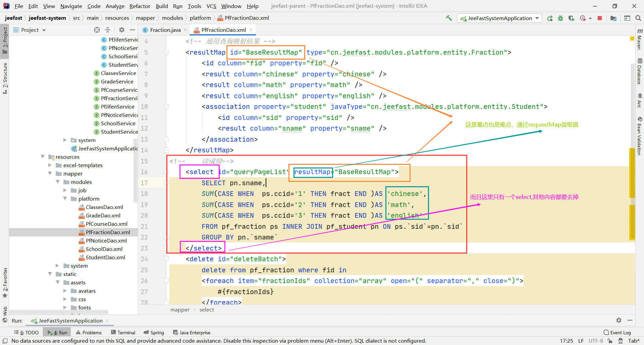644x345 pixels.
Task: Open the run configuration dropdown
Action: 499,18
